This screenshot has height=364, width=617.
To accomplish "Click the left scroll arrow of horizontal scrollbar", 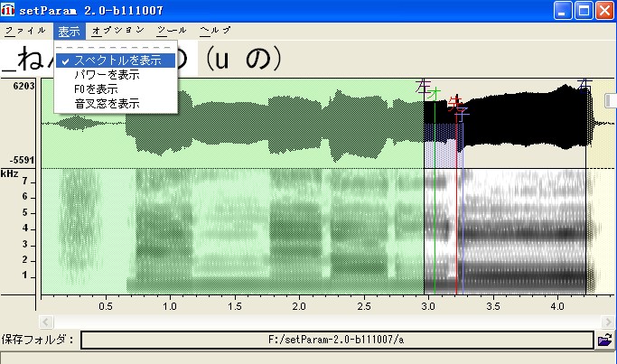I will pos(46,322).
